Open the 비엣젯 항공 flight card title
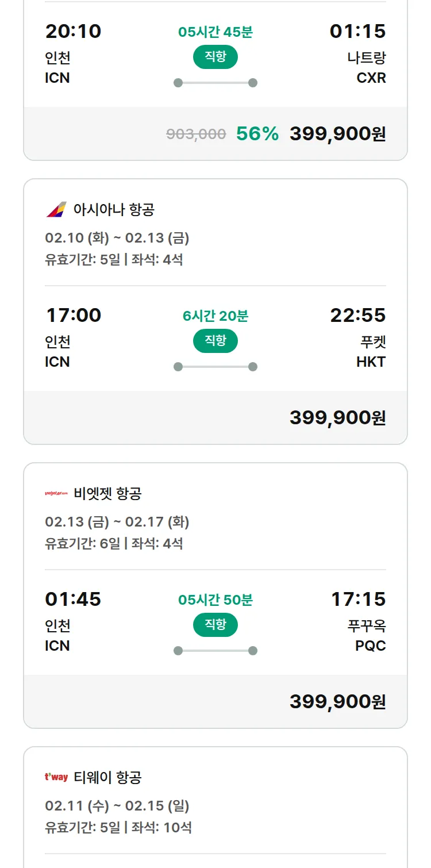The width and height of the screenshot is (431, 868). tap(107, 493)
